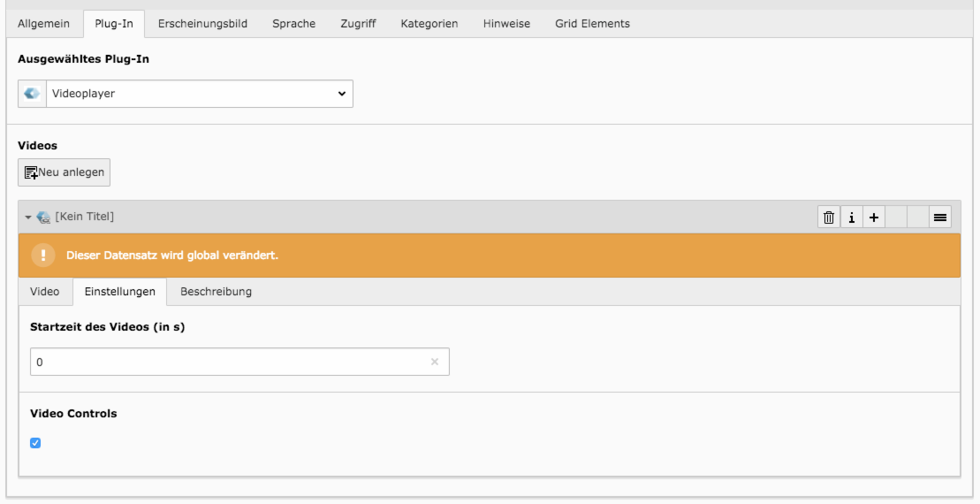Go to the Sprache tab

[293, 24]
